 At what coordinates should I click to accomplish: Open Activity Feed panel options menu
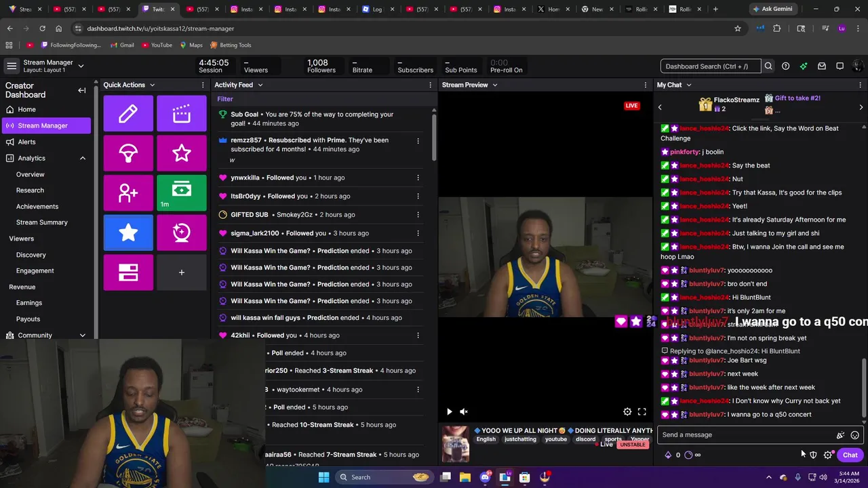(430, 85)
